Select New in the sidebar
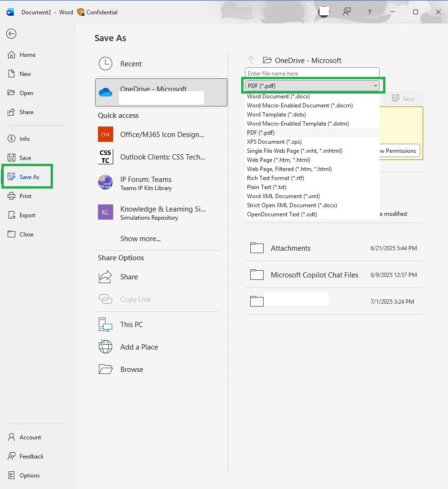 point(19,74)
